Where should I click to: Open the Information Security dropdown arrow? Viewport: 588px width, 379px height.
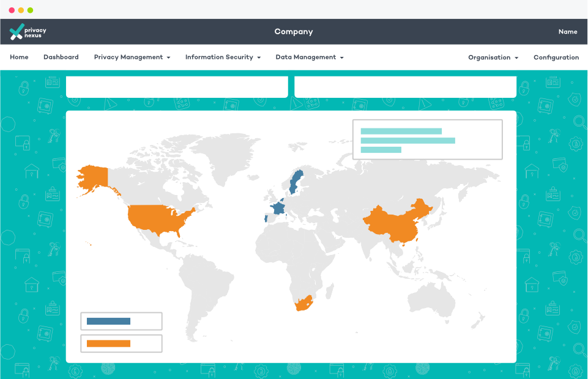(x=259, y=57)
